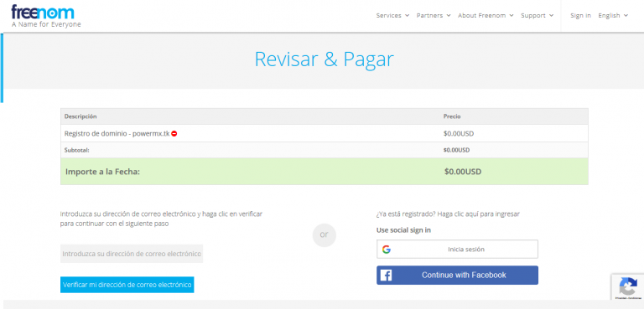The image size is (644, 309).
Task: Click the Sign in link
Action: coord(580,15)
